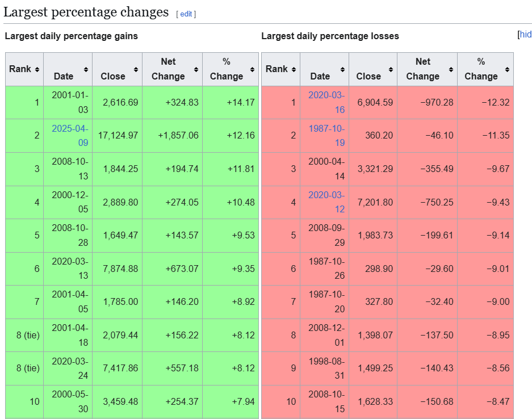Sort losses table by Date column arrow
This screenshot has height=419, width=532.
click(342, 69)
